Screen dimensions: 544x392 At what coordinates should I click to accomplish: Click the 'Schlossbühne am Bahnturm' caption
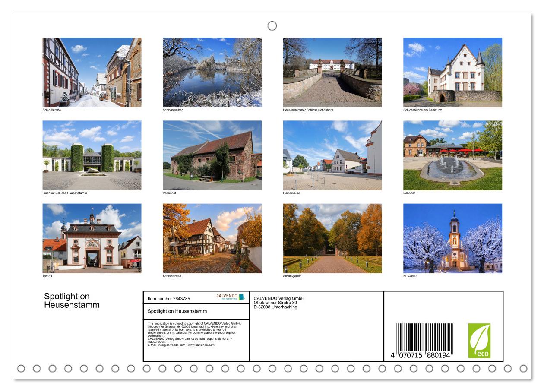pos(423,110)
